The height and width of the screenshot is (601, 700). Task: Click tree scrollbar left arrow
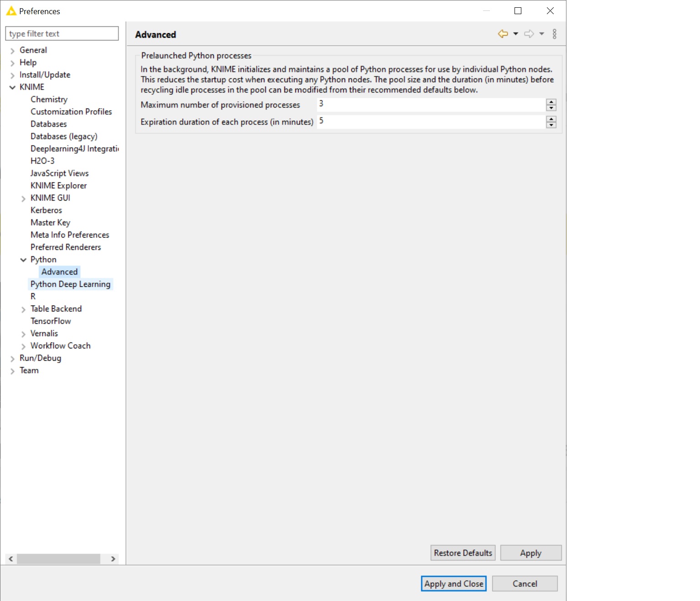(x=10, y=559)
